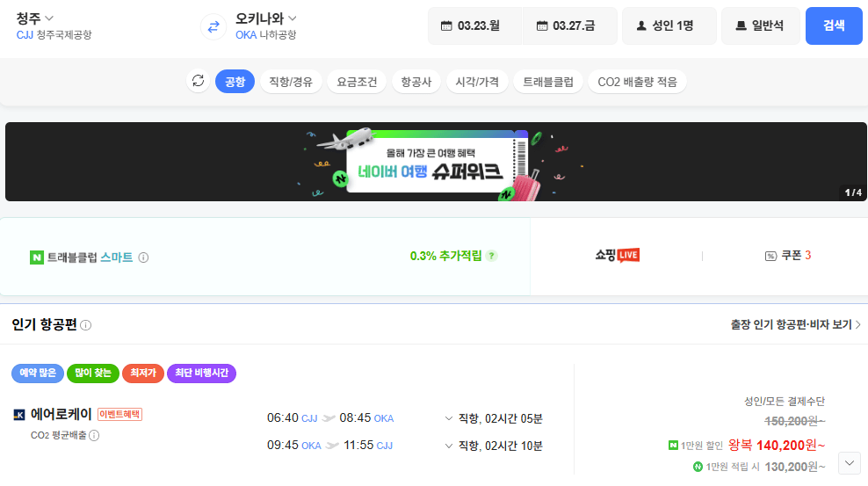Open destination city 오키나와 dropdown

(266, 18)
